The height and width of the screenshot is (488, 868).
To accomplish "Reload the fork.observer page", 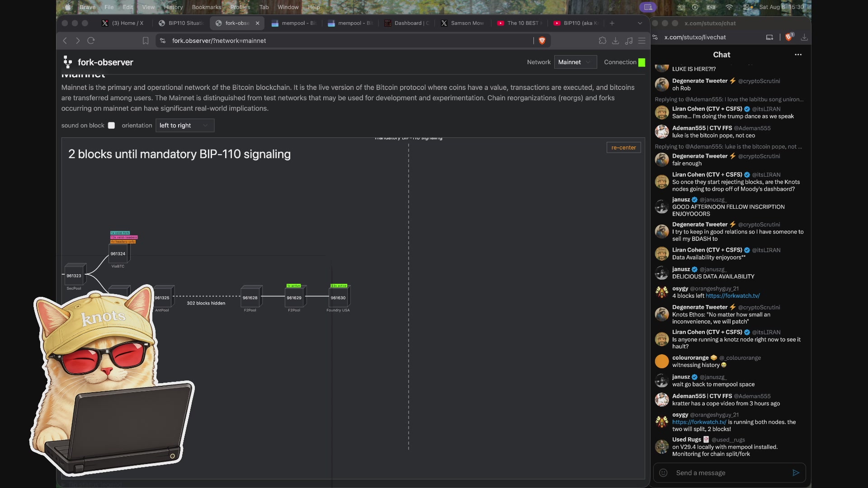I will pyautogui.click(x=91, y=41).
